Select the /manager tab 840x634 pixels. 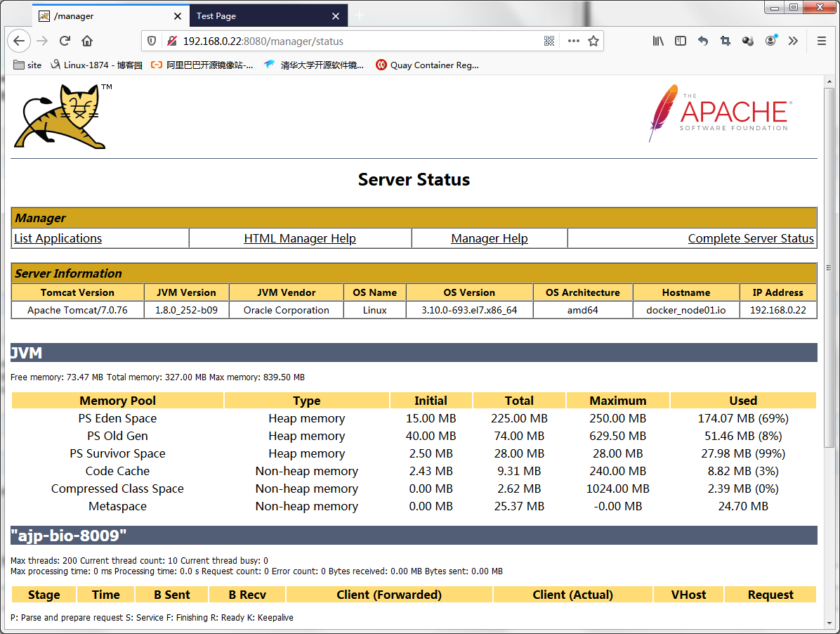tap(111, 15)
